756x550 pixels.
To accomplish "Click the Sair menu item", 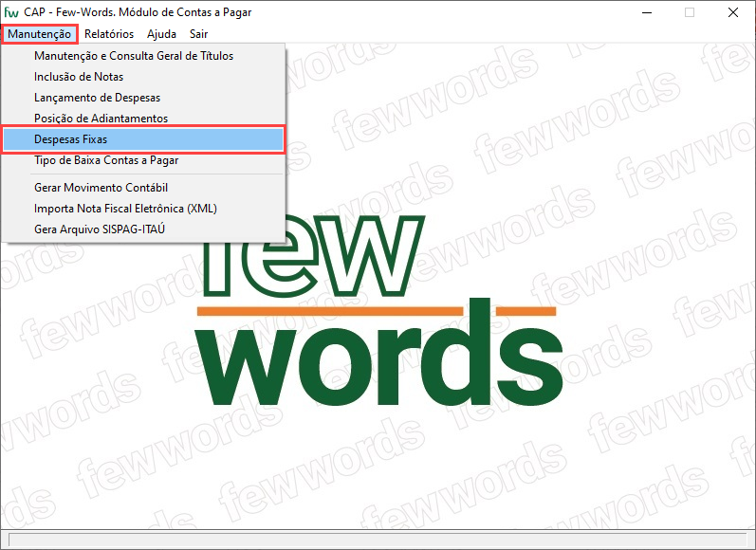I will coord(198,34).
